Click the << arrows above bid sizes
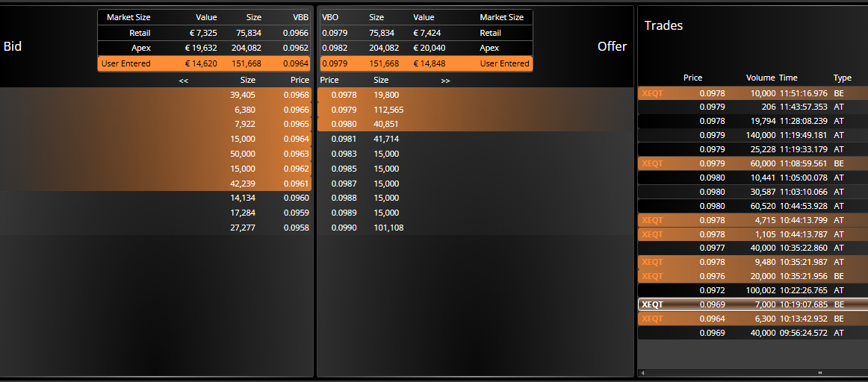The width and height of the screenshot is (868, 382). 184,80
